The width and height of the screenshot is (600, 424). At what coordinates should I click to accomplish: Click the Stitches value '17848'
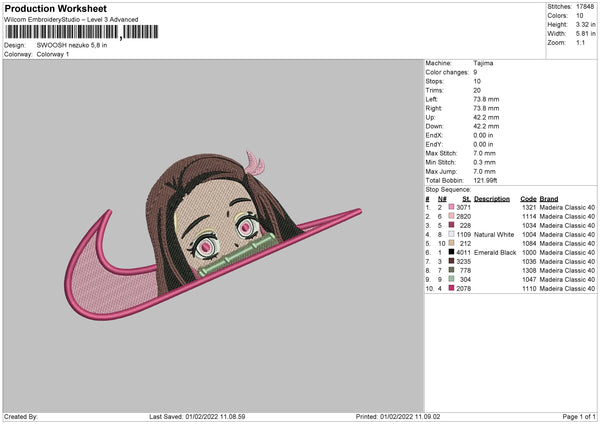585,7
